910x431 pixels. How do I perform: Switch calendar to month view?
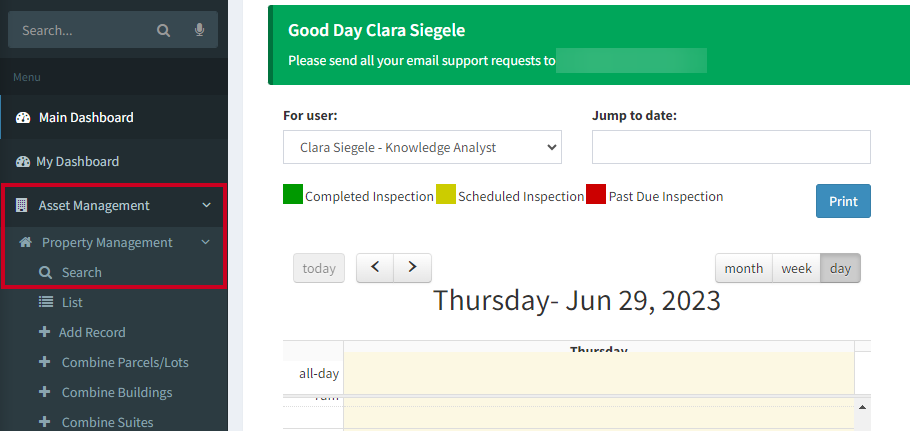(743, 268)
